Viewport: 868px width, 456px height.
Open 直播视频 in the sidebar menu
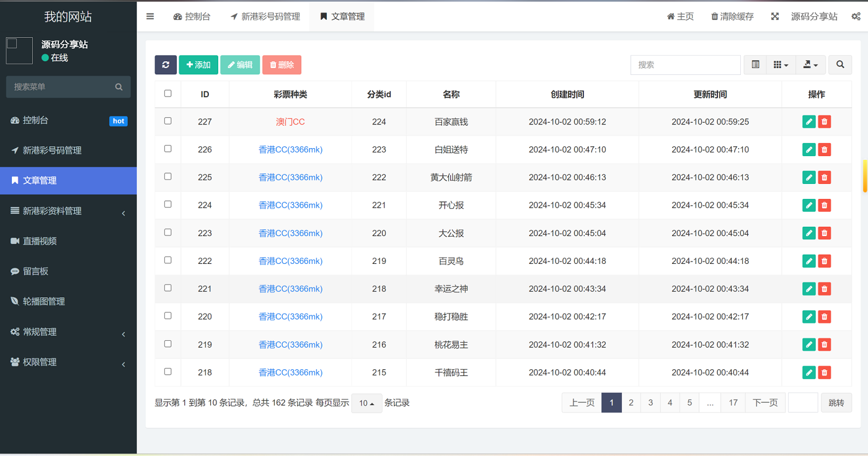(x=40, y=241)
